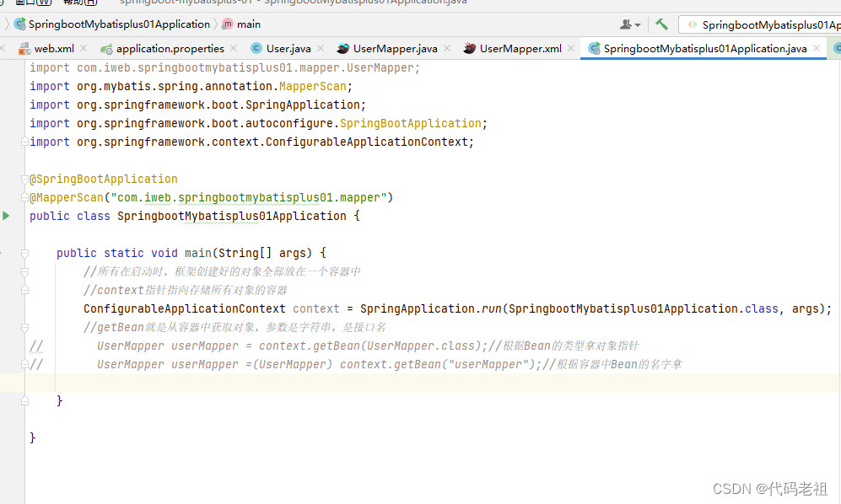Switch to the web.xml tab
The width and height of the screenshot is (841, 504).
click(54, 48)
